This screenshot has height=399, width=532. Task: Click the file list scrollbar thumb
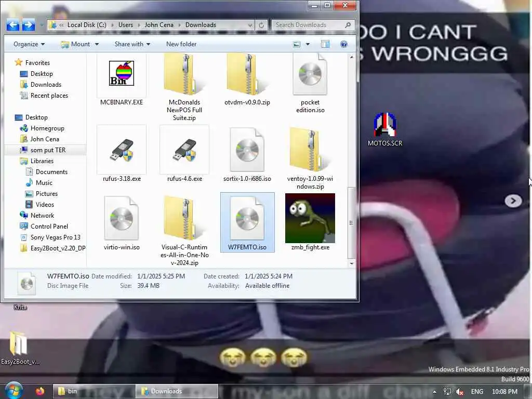352,222
